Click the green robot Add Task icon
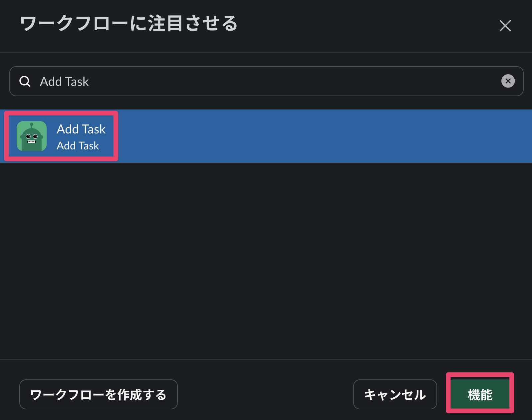The height and width of the screenshot is (420, 532). coord(32,136)
